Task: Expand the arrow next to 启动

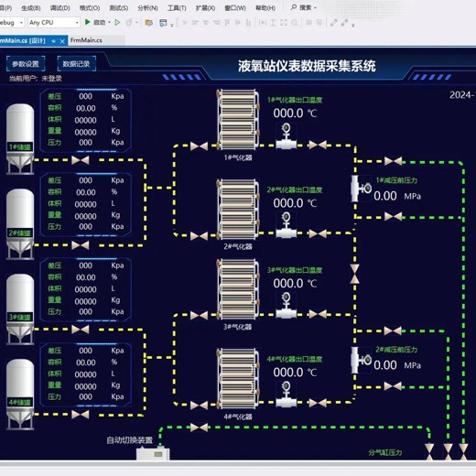Action: click(x=109, y=22)
